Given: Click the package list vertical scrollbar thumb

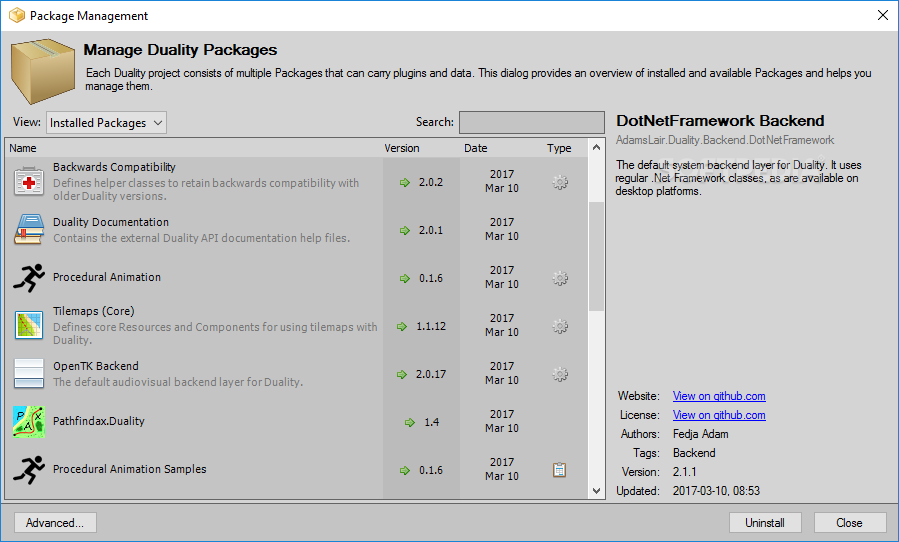Looking at the screenshot, I should pos(596,256).
